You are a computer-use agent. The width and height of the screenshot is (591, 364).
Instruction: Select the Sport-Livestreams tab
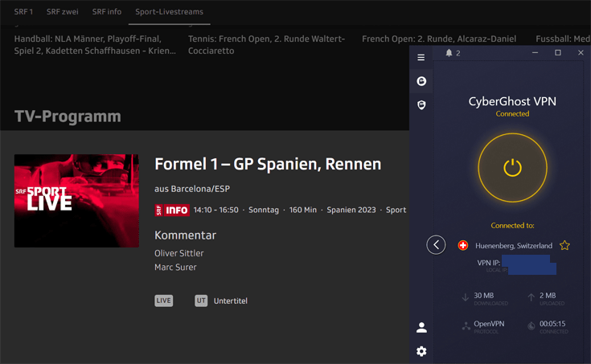coord(169,12)
